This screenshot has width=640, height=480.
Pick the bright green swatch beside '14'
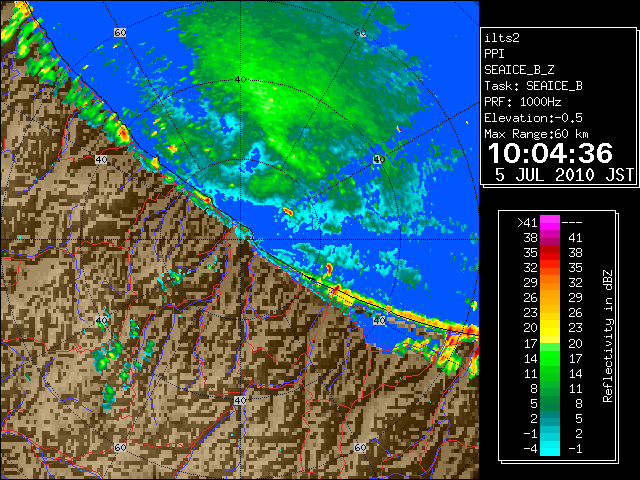coord(550,358)
